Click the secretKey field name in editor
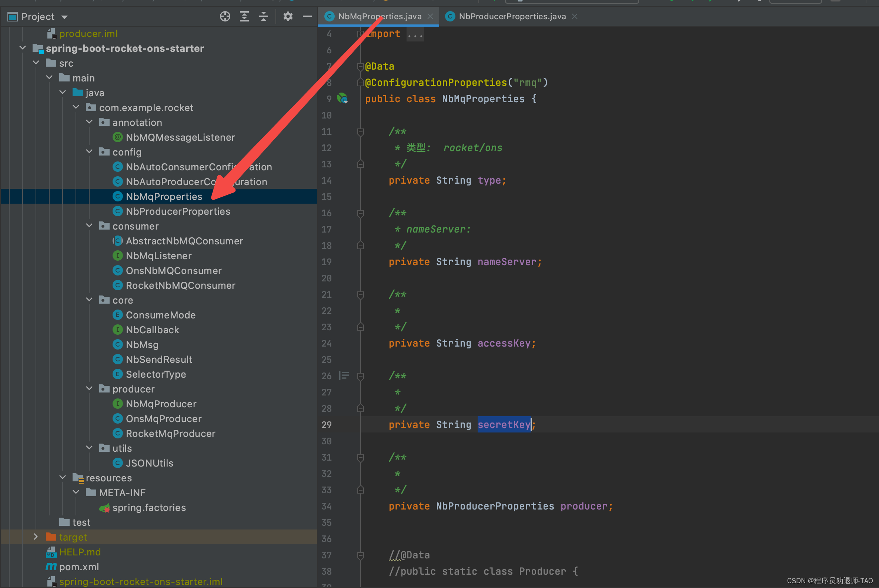 (x=504, y=425)
